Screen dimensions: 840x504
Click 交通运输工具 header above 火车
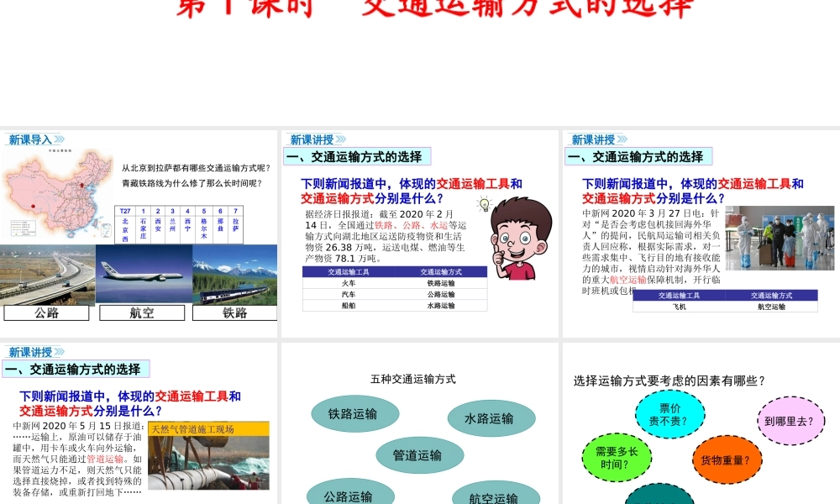pyautogui.click(x=349, y=272)
